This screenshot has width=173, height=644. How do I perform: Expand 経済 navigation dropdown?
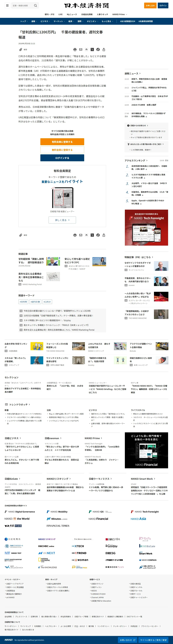coord(71,21)
